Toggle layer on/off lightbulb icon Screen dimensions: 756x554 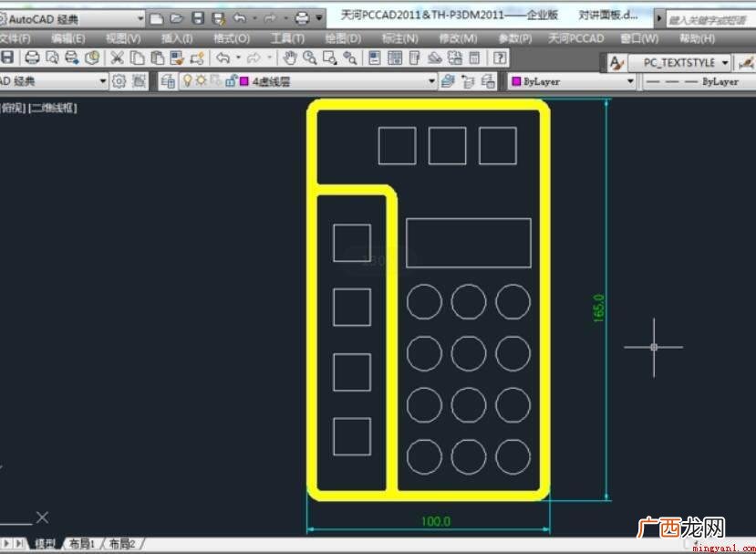click(188, 81)
